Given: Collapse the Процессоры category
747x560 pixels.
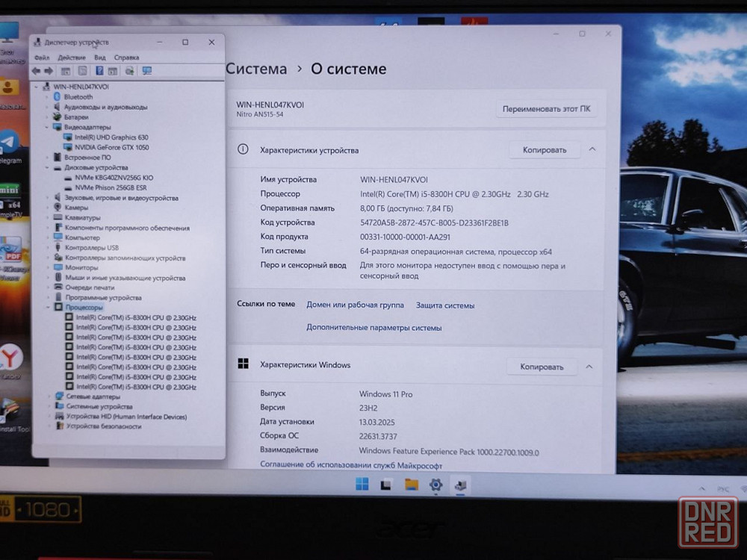Looking at the screenshot, I should pos(48,307).
